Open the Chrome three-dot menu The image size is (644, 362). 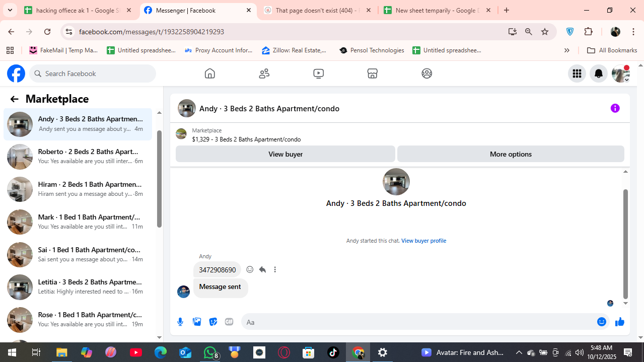coord(633,32)
